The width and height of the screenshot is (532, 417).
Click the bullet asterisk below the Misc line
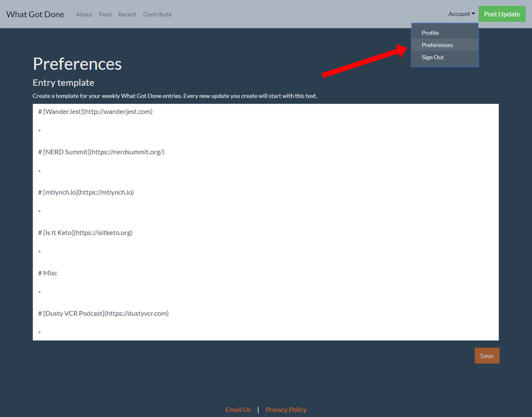pyautogui.click(x=39, y=293)
